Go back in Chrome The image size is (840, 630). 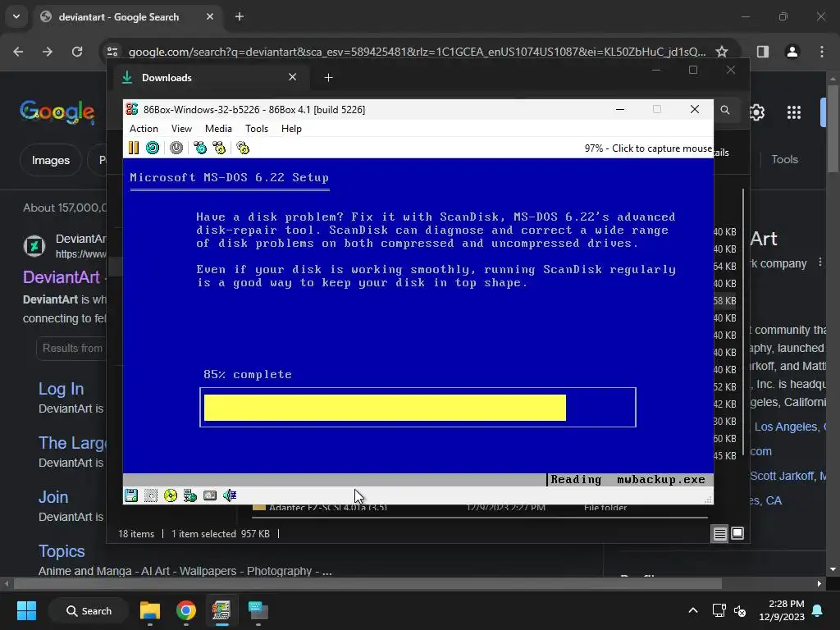tap(18, 52)
